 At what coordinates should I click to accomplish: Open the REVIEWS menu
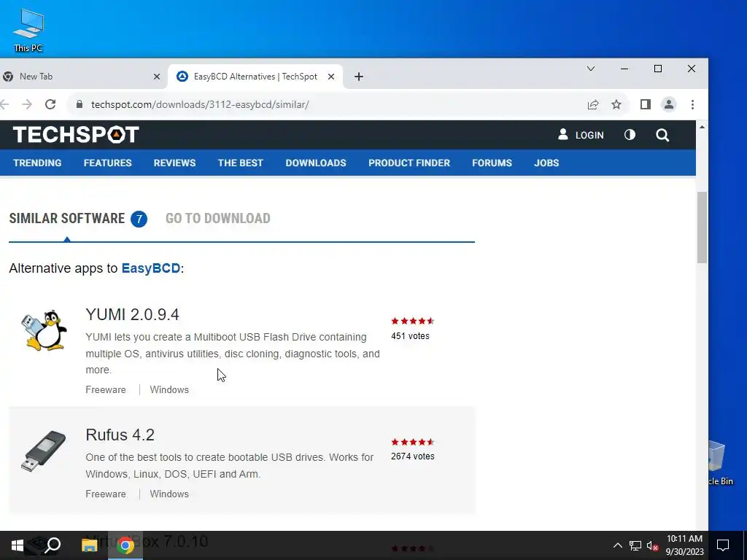pyautogui.click(x=174, y=163)
